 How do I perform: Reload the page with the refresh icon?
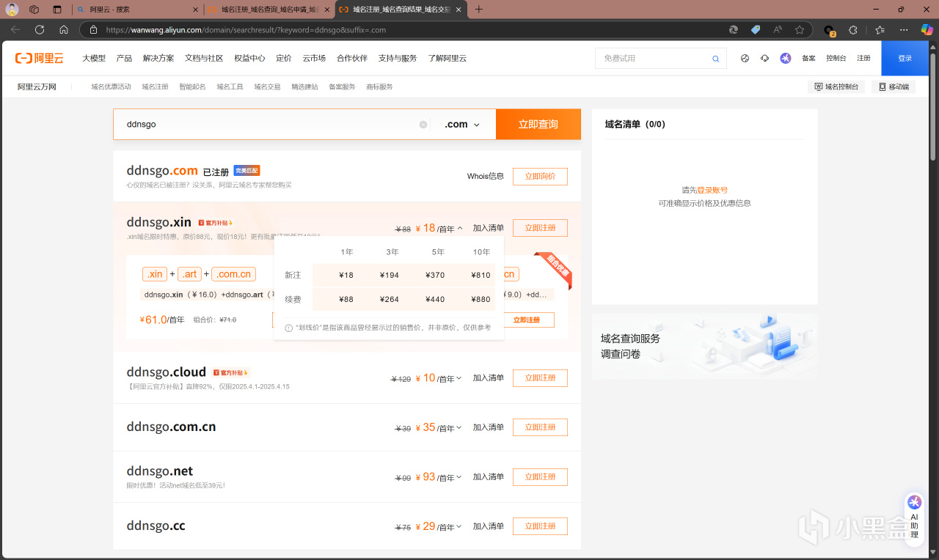40,30
